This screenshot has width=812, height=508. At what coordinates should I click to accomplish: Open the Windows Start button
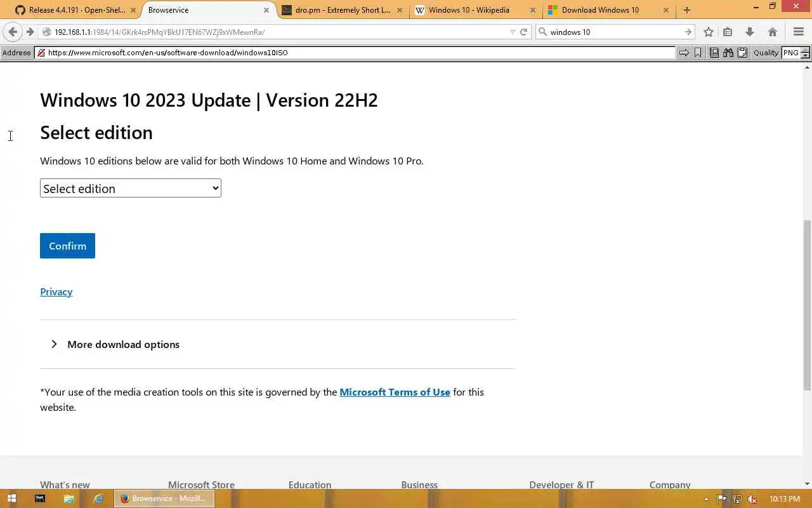[x=11, y=498]
